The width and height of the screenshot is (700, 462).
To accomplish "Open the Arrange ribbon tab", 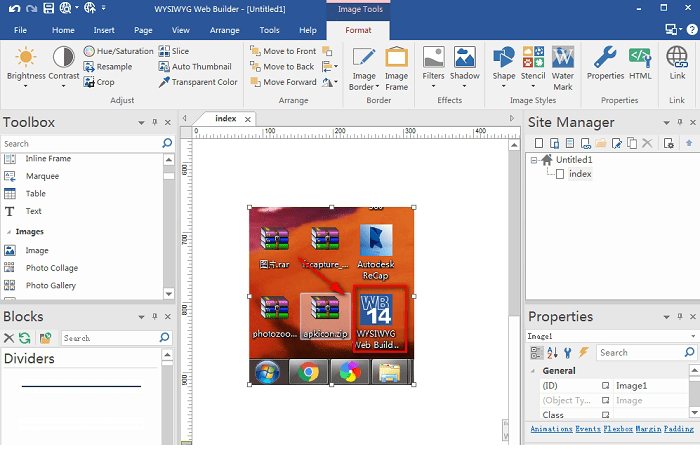I will [225, 30].
